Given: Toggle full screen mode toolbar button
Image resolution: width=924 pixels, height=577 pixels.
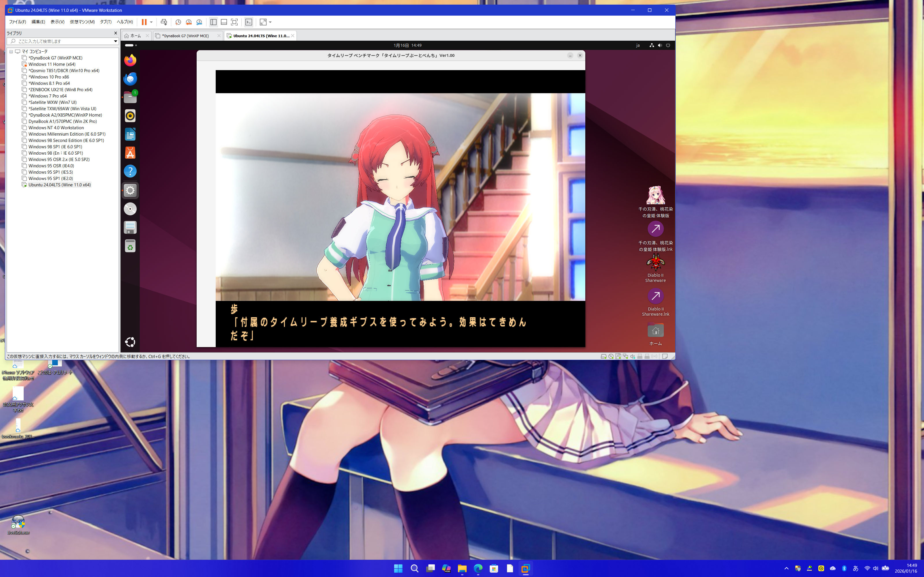Looking at the screenshot, I should (234, 22).
